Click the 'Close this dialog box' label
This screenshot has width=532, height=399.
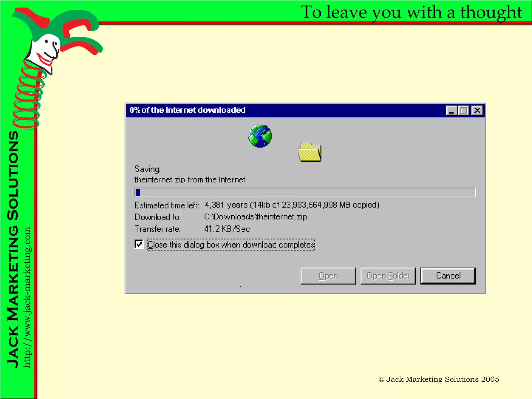[231, 245]
